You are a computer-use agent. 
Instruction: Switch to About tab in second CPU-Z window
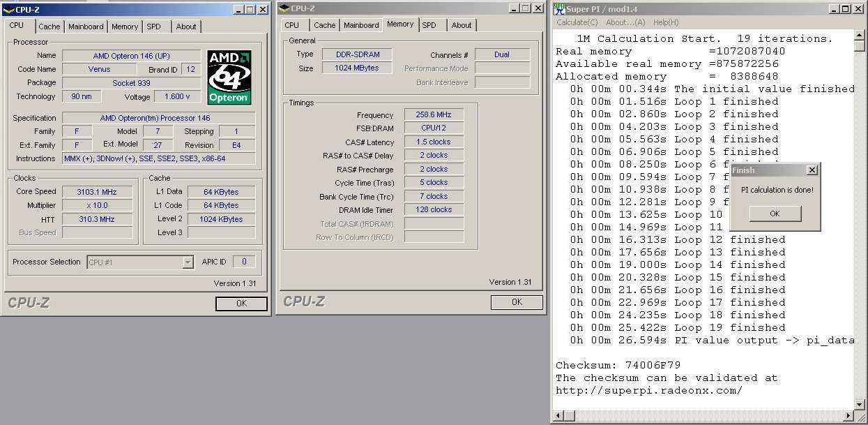click(462, 25)
